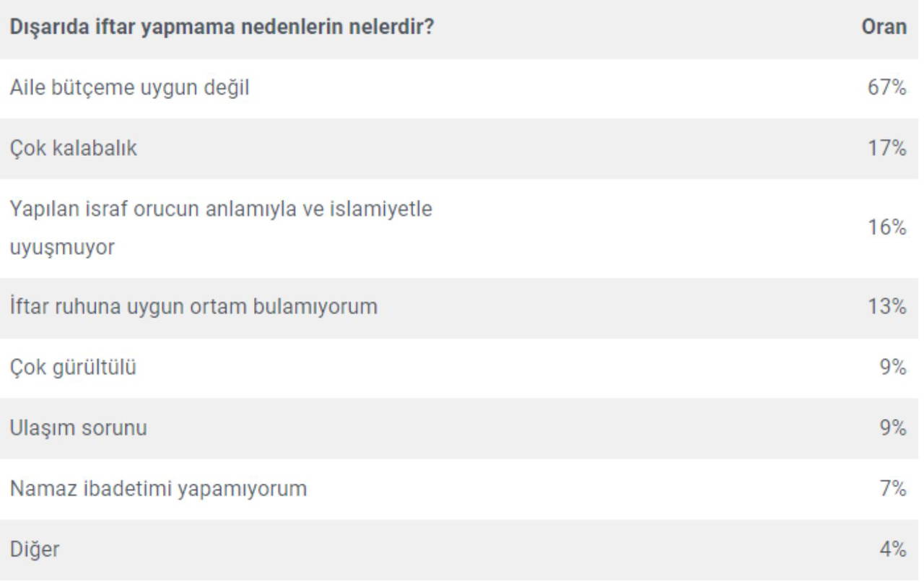Viewport: 924px width, 582px height.
Task: Click the 13% value
Action: pyautogui.click(x=886, y=307)
